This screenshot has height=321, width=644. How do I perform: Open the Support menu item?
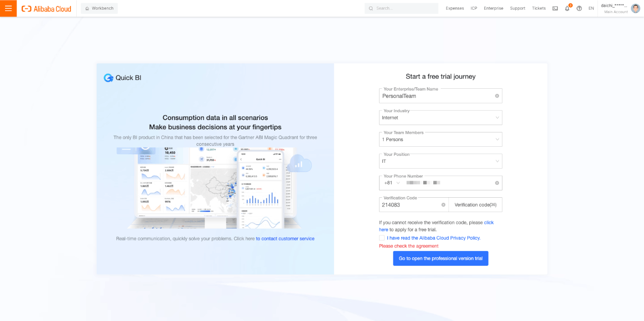point(517,8)
